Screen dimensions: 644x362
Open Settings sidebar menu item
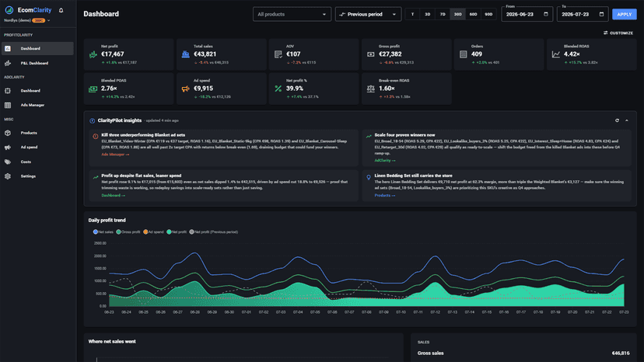[37, 176]
